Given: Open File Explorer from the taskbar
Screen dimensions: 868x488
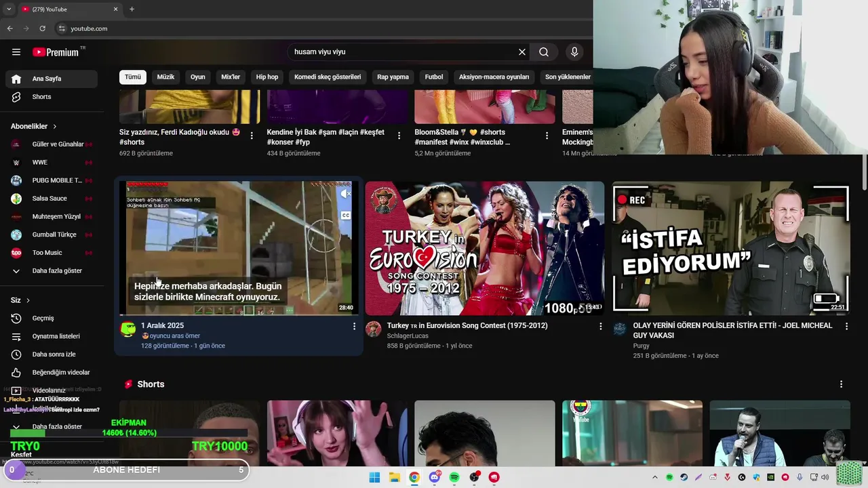Looking at the screenshot, I should [x=395, y=477].
